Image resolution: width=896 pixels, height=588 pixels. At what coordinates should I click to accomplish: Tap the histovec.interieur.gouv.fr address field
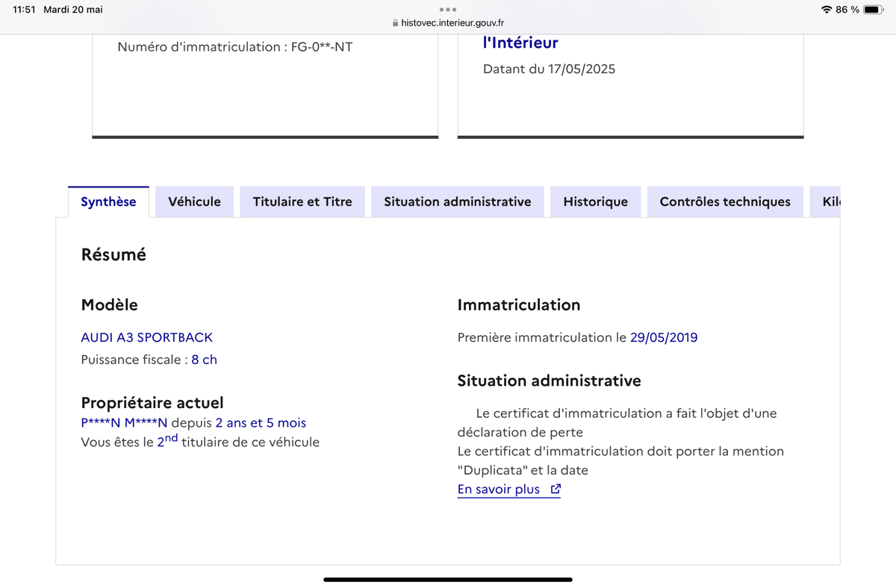tap(453, 23)
